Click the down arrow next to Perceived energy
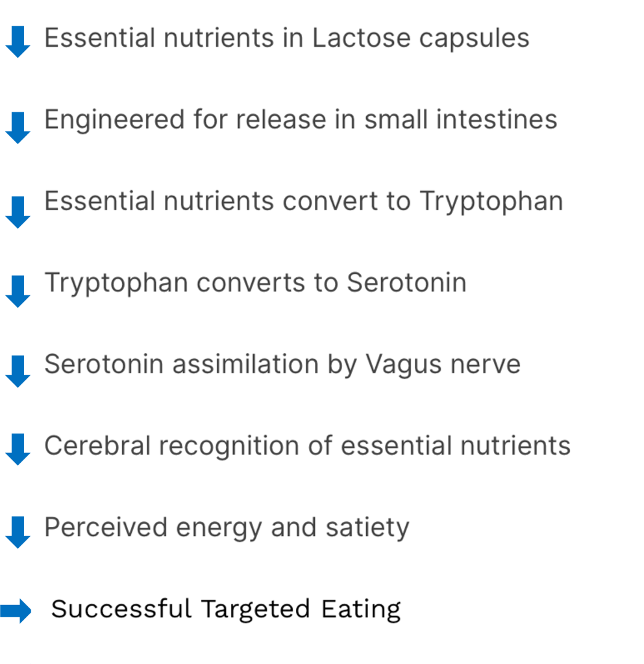Screen dimensions: 644x664 [17, 532]
